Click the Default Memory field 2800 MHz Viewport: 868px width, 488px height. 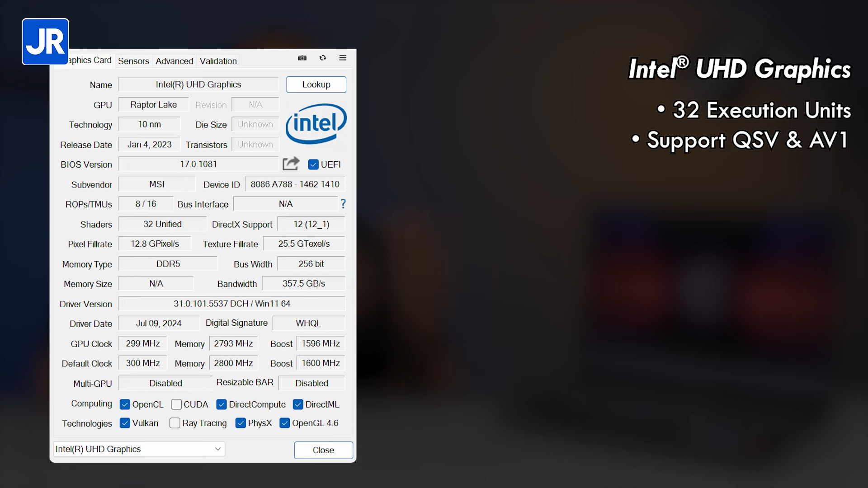coord(233,363)
